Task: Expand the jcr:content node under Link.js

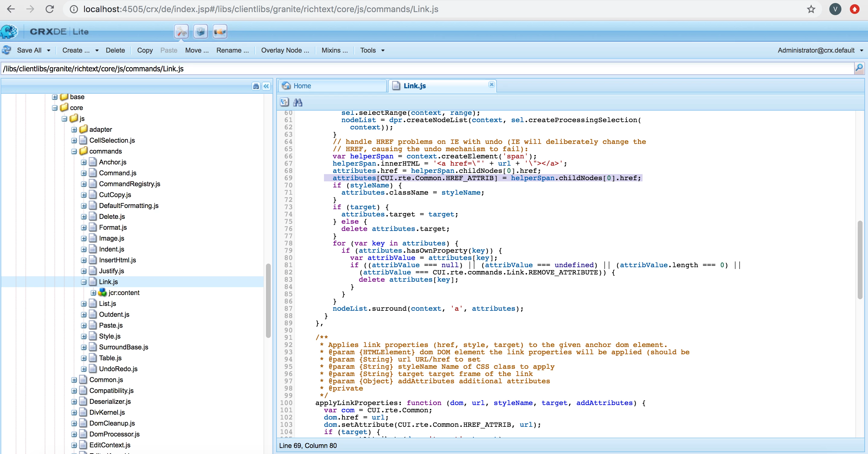Action: [x=93, y=293]
